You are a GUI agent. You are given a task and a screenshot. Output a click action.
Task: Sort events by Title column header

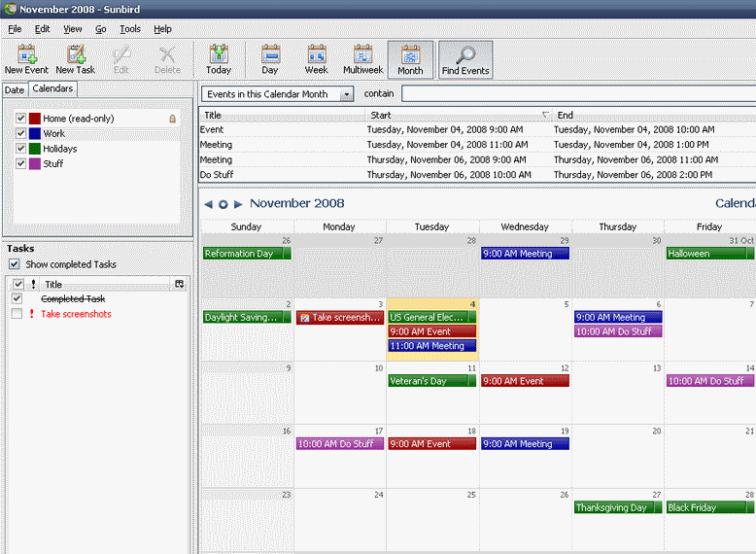282,115
